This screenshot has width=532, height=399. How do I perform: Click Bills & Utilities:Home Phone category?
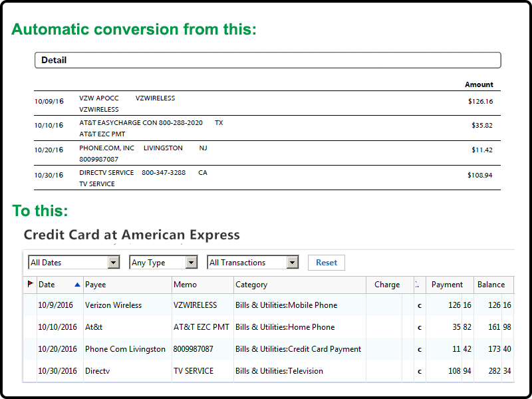tap(285, 327)
